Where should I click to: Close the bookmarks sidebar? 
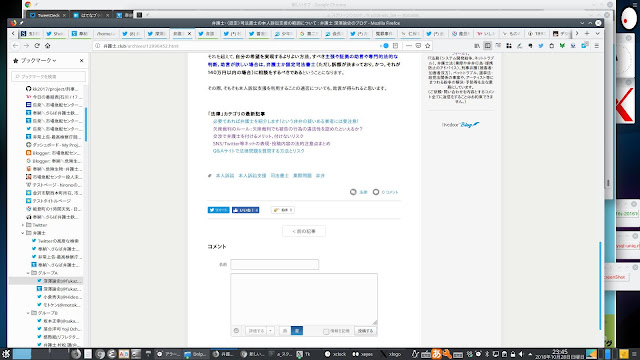point(81,60)
